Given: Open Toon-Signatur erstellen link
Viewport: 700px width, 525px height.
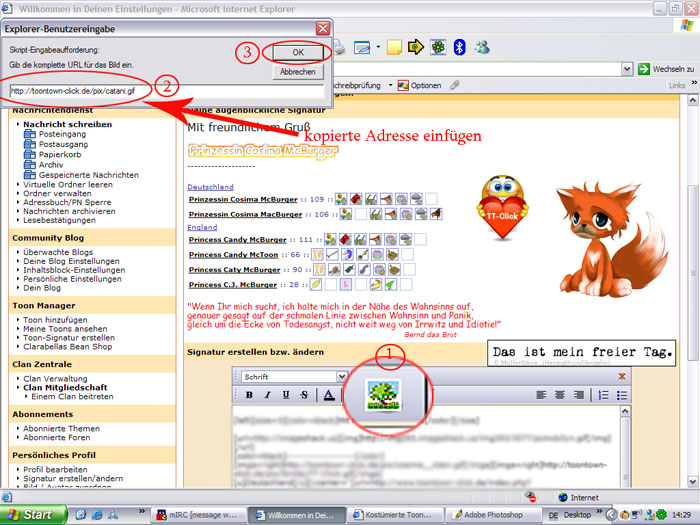Looking at the screenshot, I should click(69, 338).
